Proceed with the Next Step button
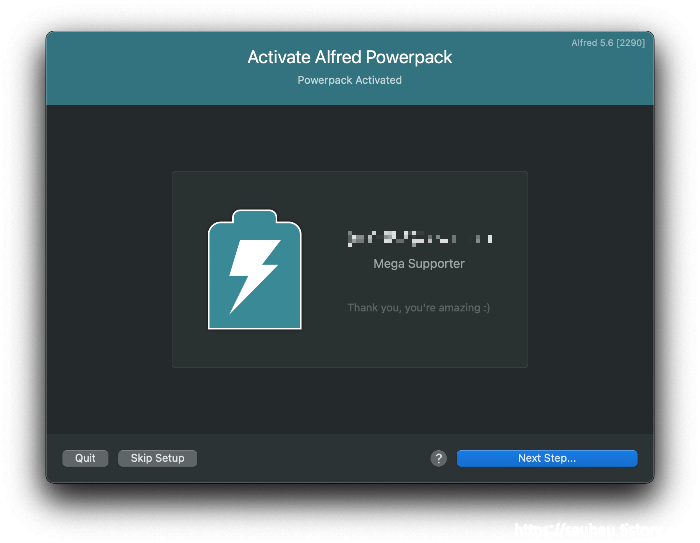Viewport: 700px width, 543px height. point(547,458)
